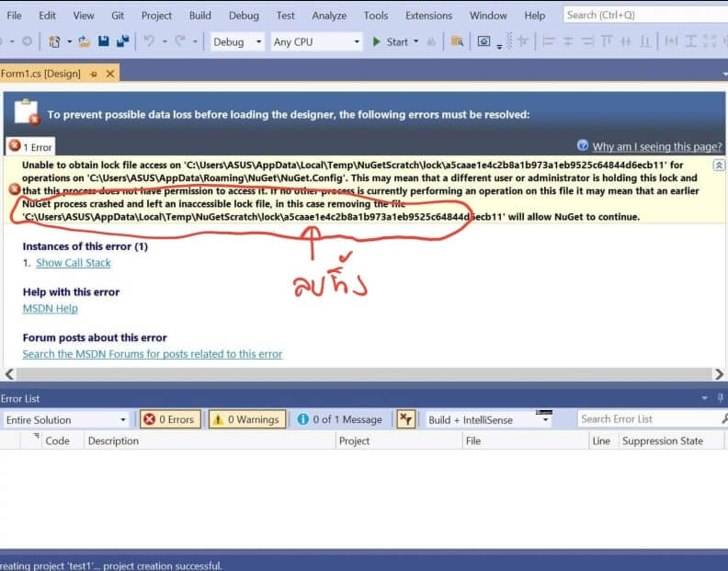The height and width of the screenshot is (571, 728).
Task: Close the Form1.cs [Design] tab
Action: [x=110, y=74]
